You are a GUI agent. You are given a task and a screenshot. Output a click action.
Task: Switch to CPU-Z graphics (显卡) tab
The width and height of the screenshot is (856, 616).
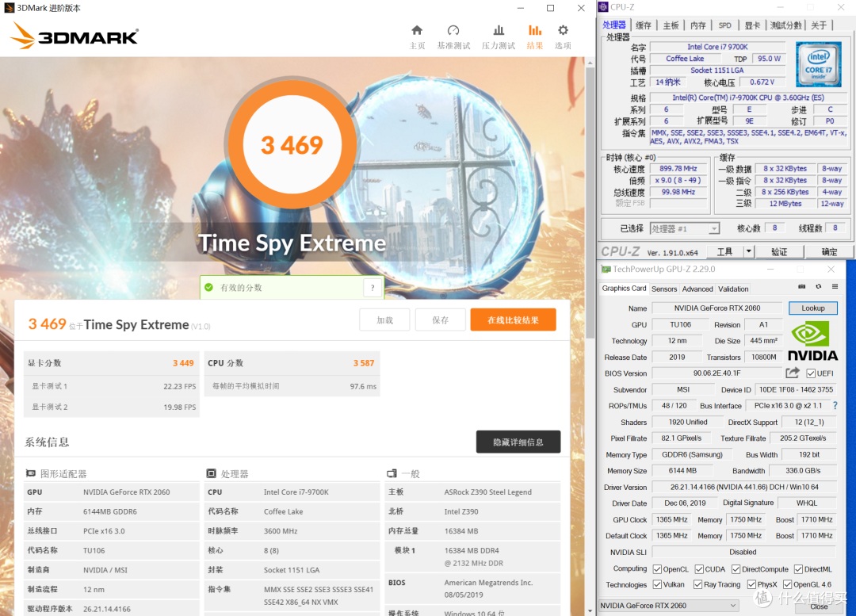click(x=752, y=25)
